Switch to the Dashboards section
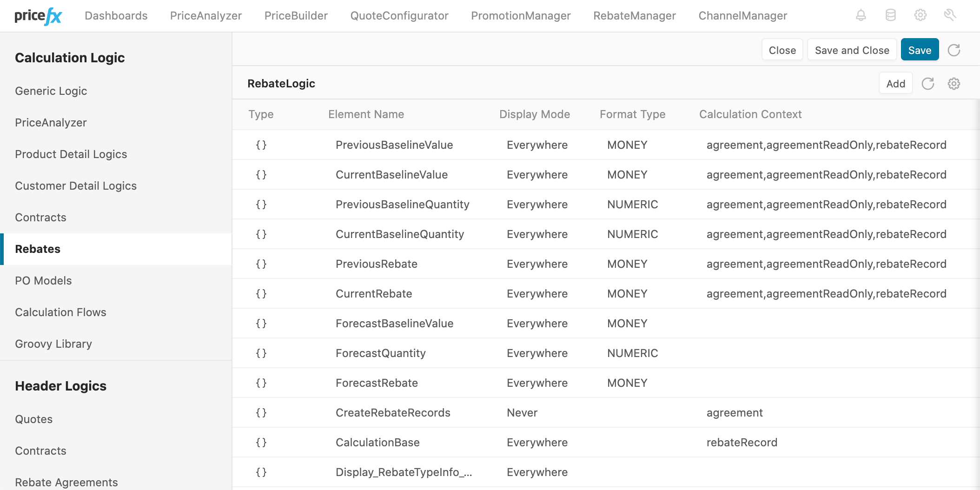Image resolution: width=980 pixels, height=490 pixels. 116,15
